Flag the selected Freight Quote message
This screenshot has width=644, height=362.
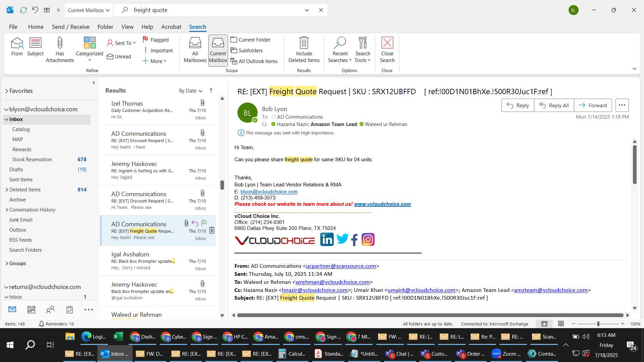point(204,223)
